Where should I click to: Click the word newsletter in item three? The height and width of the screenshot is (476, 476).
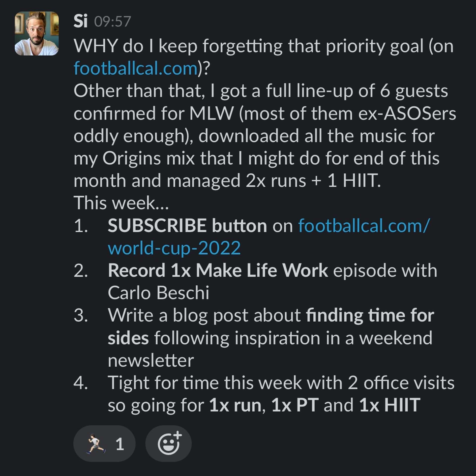click(151, 360)
